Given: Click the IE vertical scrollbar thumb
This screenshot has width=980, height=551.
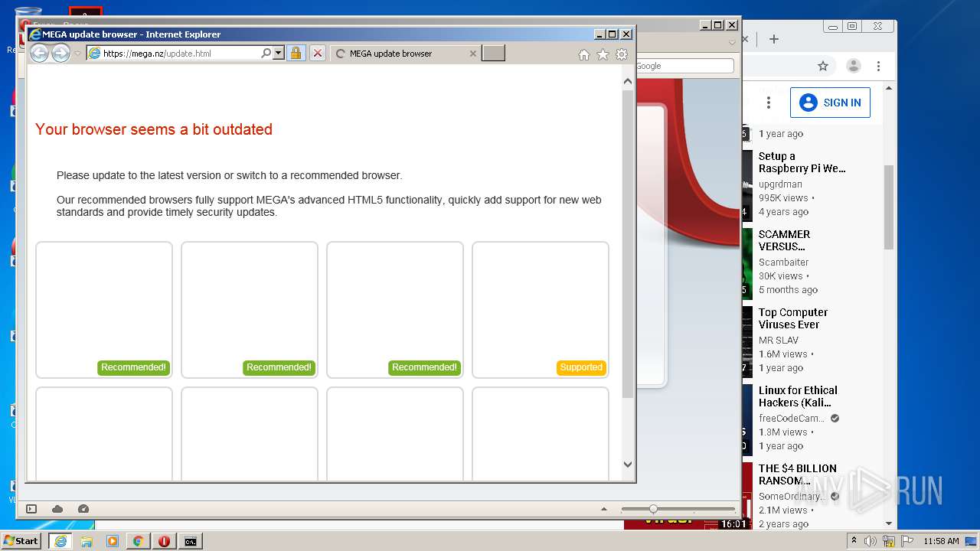Looking at the screenshot, I should (x=628, y=243).
